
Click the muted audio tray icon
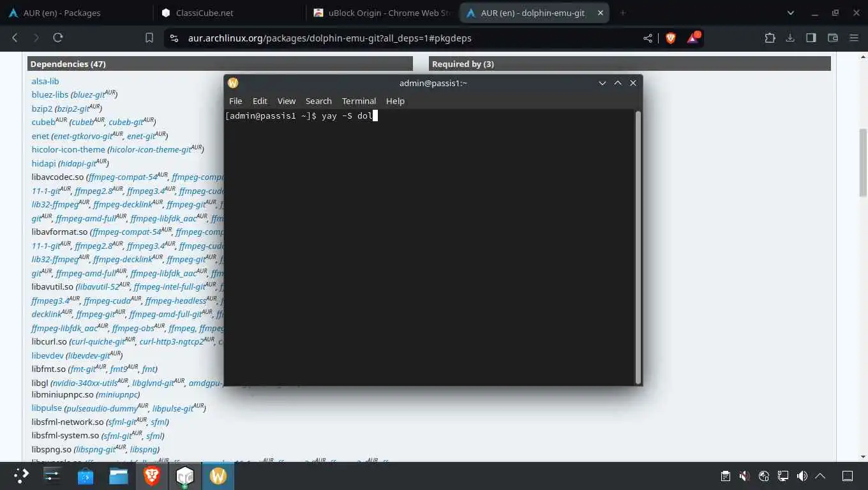pos(744,476)
